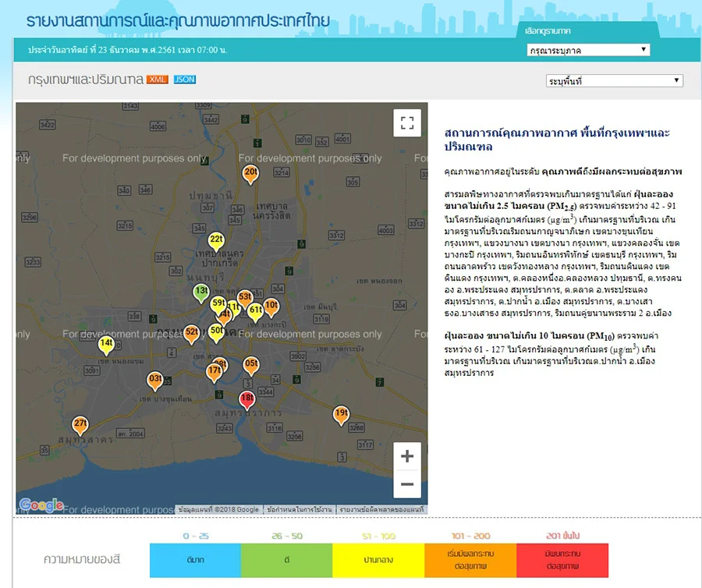
Task: Open the JSON data feed
Action: tap(184, 80)
